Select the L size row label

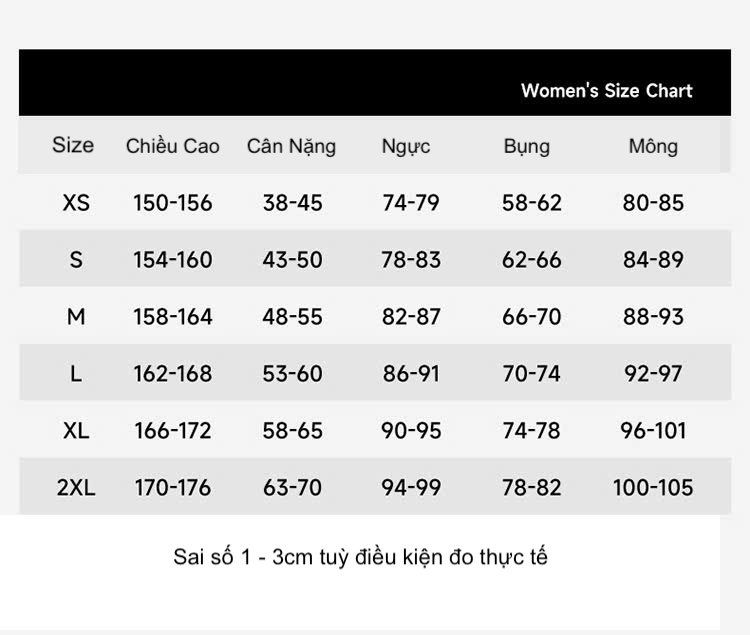[x=76, y=374]
